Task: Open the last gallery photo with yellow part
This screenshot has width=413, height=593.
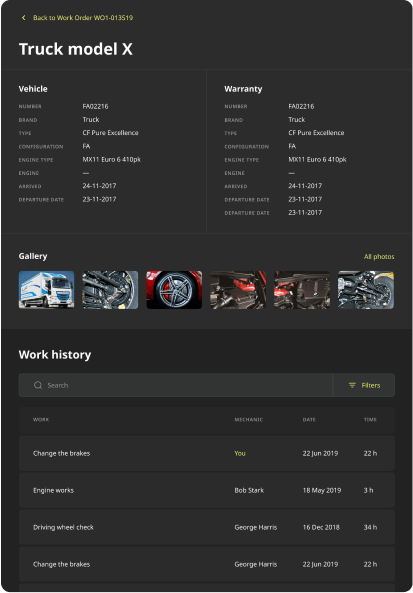Action: click(x=366, y=290)
